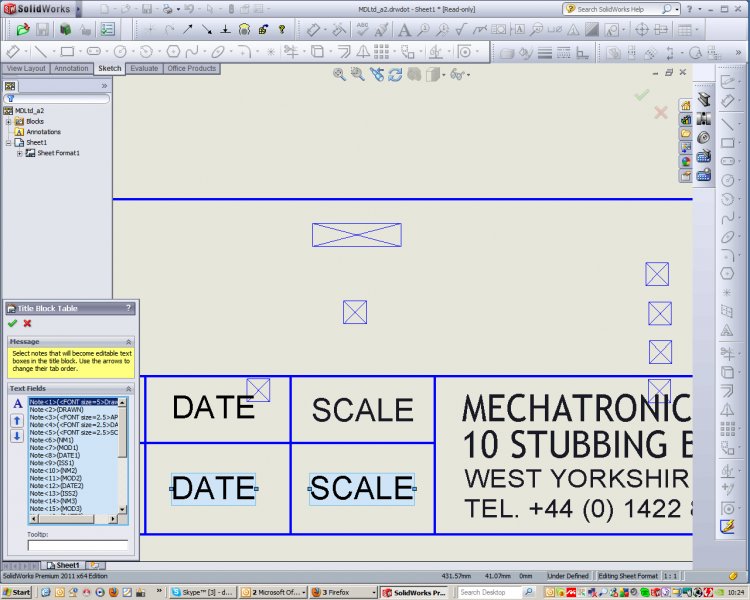Select the Note text tool

tap(404, 30)
